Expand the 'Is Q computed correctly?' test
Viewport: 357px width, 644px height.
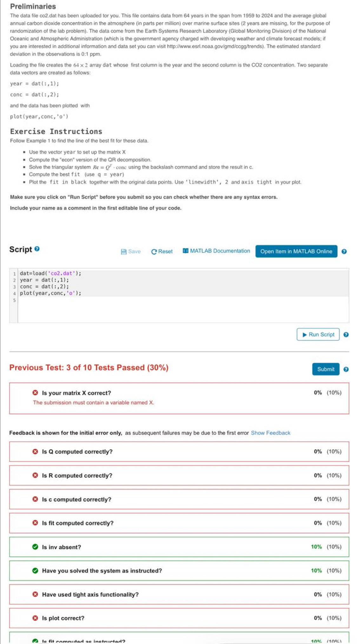click(77, 452)
